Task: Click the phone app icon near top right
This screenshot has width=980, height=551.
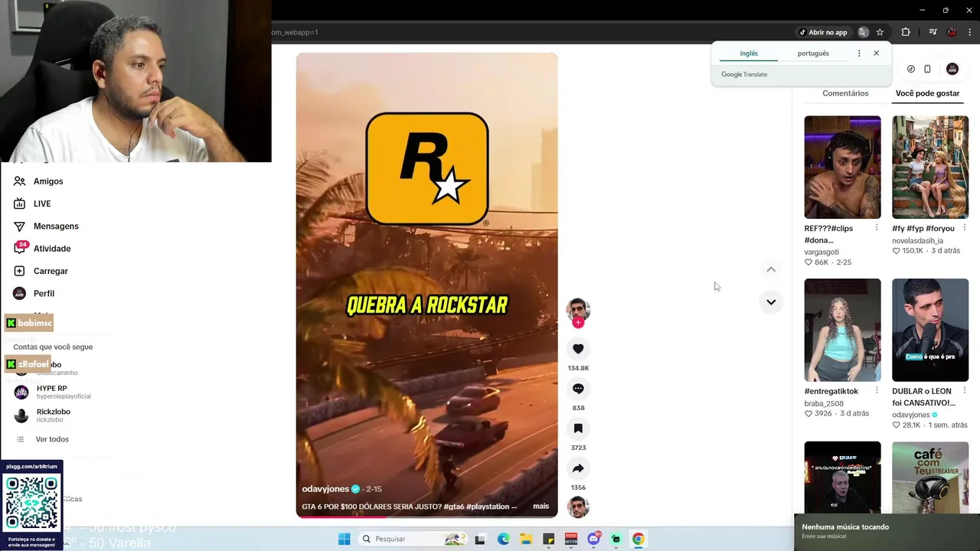Action: (927, 69)
